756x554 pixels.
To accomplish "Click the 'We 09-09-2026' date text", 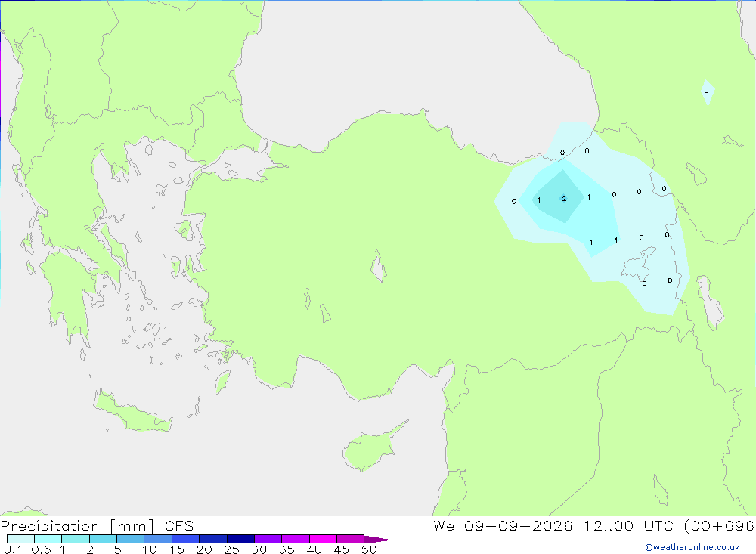I will (x=503, y=526).
